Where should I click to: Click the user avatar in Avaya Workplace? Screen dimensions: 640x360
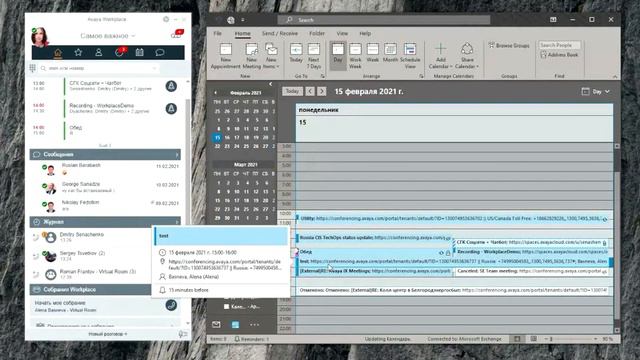coord(40,37)
